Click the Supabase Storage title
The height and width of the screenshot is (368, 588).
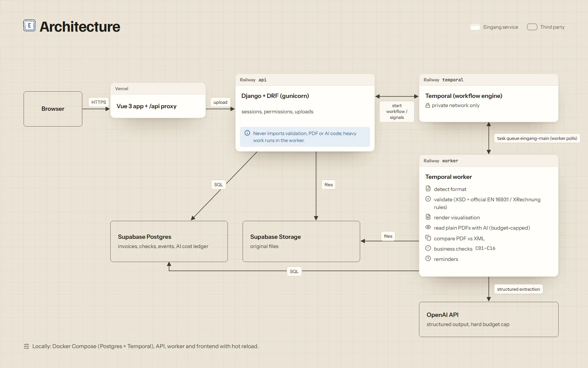tap(276, 237)
